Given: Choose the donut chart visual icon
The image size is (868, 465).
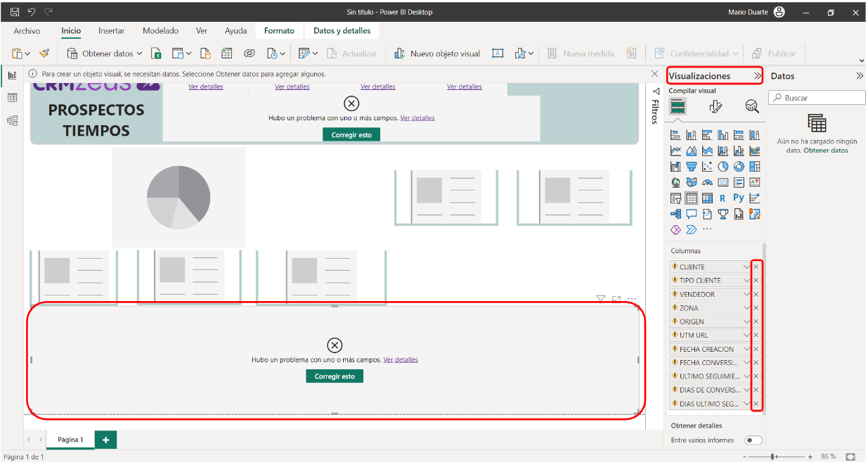Looking at the screenshot, I should tap(739, 167).
